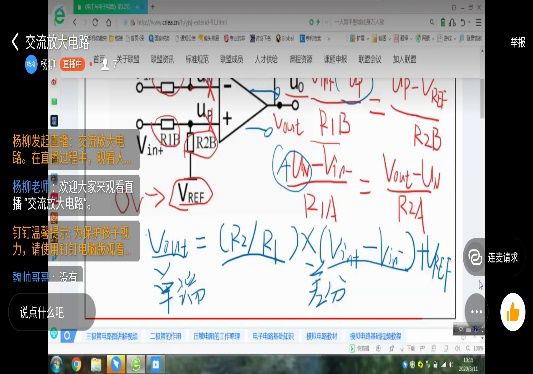Go back using the left arrow by 交流放大电路
This screenshot has height=374, width=533.
(15, 42)
